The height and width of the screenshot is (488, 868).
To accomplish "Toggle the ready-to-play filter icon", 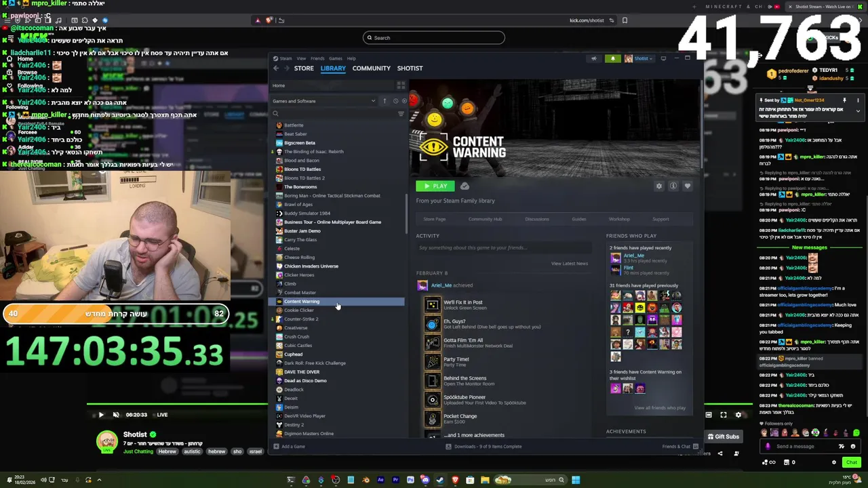I will [404, 101].
